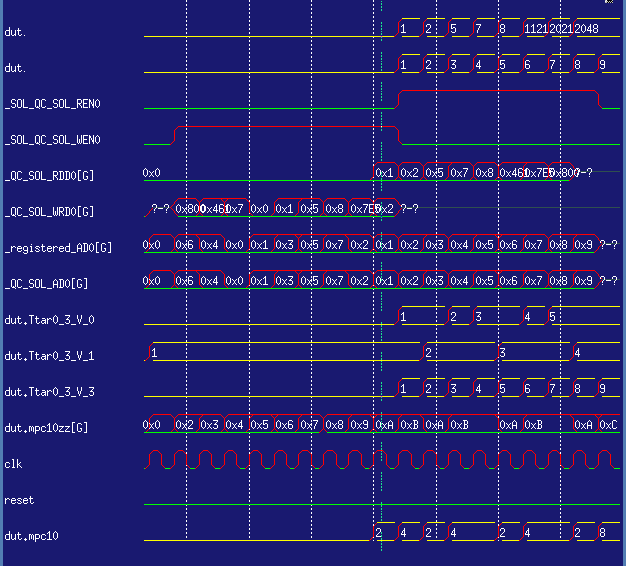Click the 0xC value in the mpc10zz waveform
Image resolution: width=626 pixels, height=566 pixels.
(x=607, y=424)
